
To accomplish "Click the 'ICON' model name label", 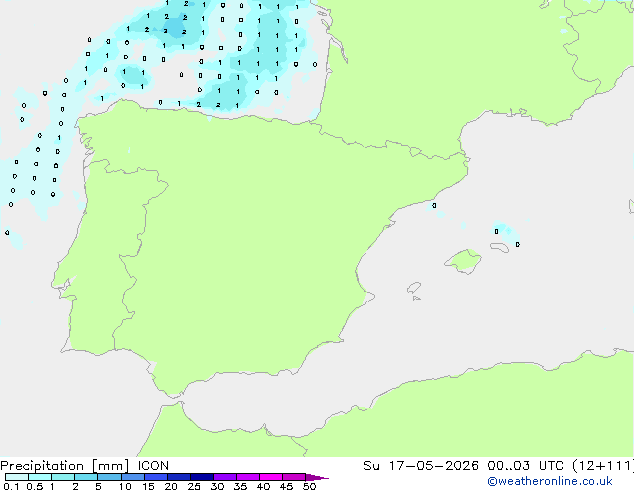I will (153, 466).
